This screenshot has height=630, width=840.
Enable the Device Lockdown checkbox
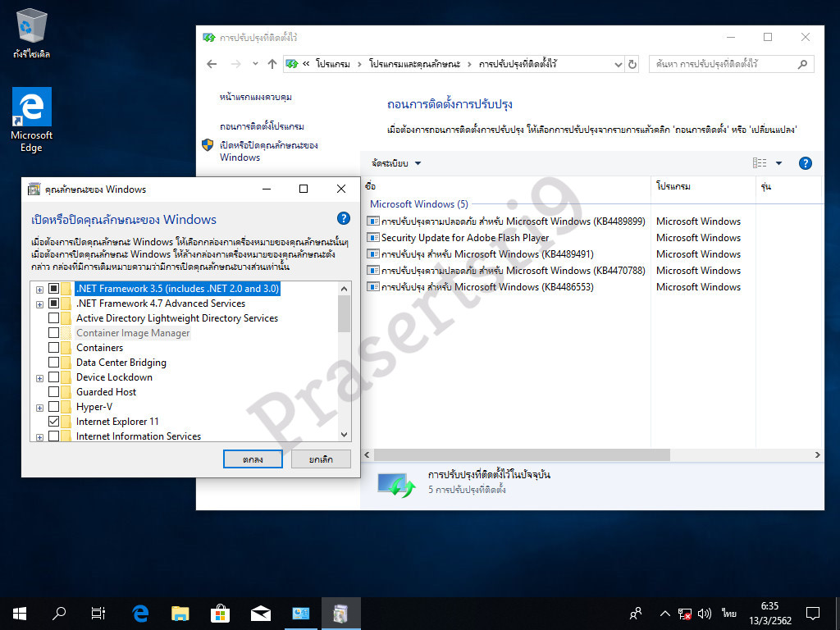click(x=53, y=377)
